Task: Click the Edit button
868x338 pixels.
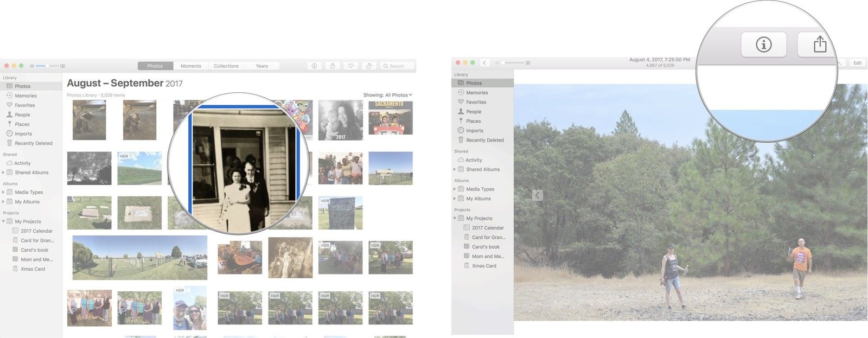Action: click(857, 63)
